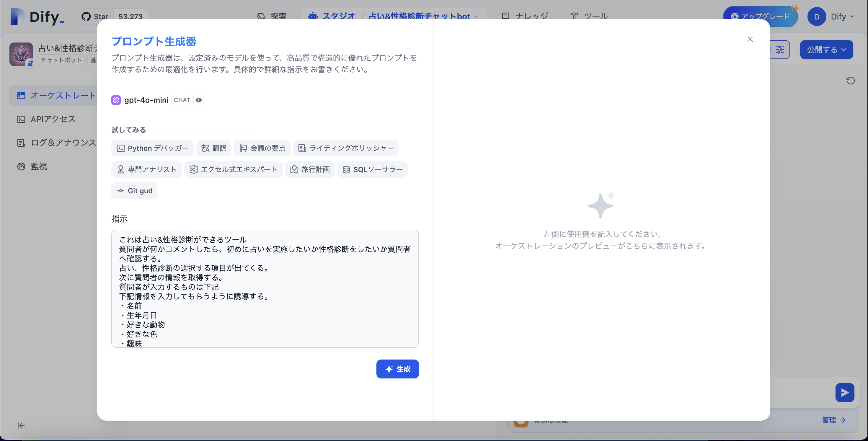Click the 生成 generate button
The width and height of the screenshot is (868, 441).
click(398, 369)
